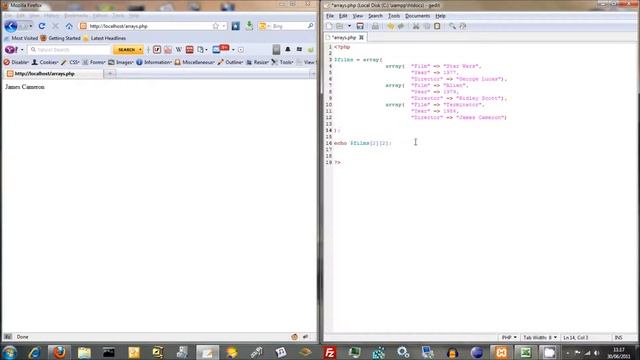Open the Forms web developer menu

94,62
